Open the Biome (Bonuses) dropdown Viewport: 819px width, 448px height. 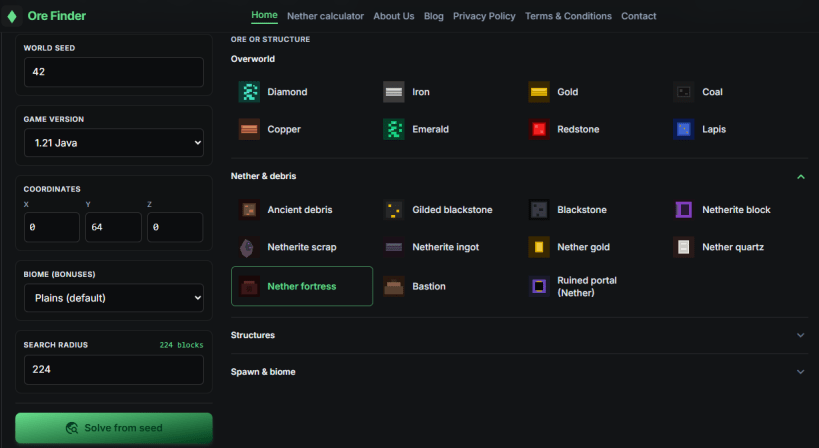114,298
